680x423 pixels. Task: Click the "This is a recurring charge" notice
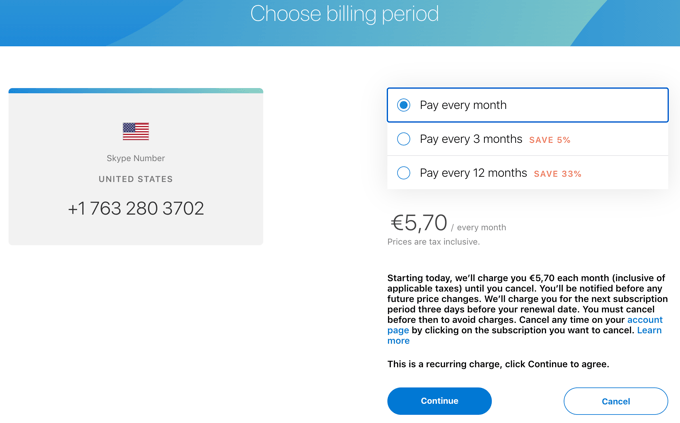498,364
